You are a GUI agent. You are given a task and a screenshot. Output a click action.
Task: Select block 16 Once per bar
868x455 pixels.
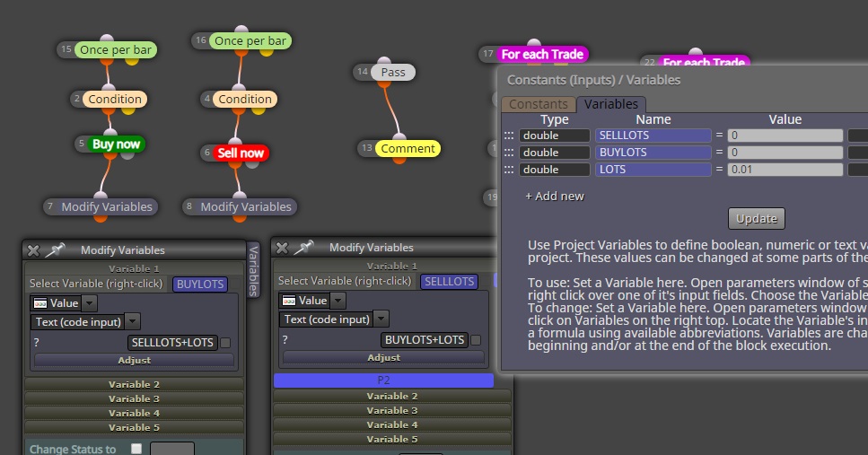(250, 41)
